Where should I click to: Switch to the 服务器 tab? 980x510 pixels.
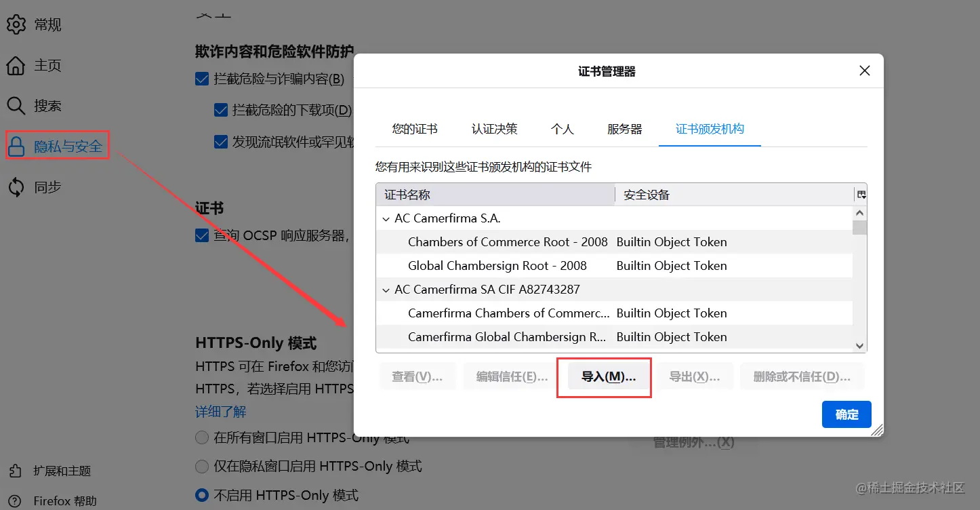coord(624,128)
